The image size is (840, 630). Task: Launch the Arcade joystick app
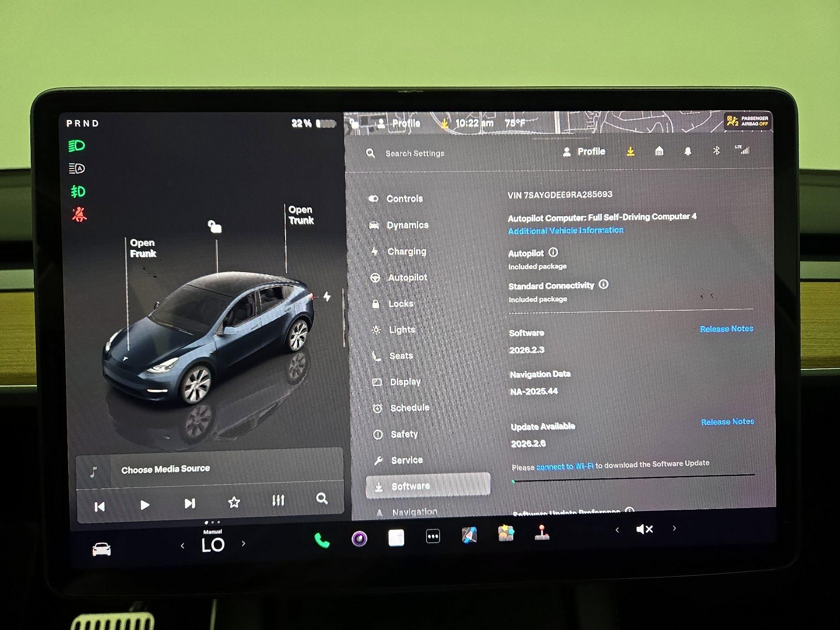541,535
